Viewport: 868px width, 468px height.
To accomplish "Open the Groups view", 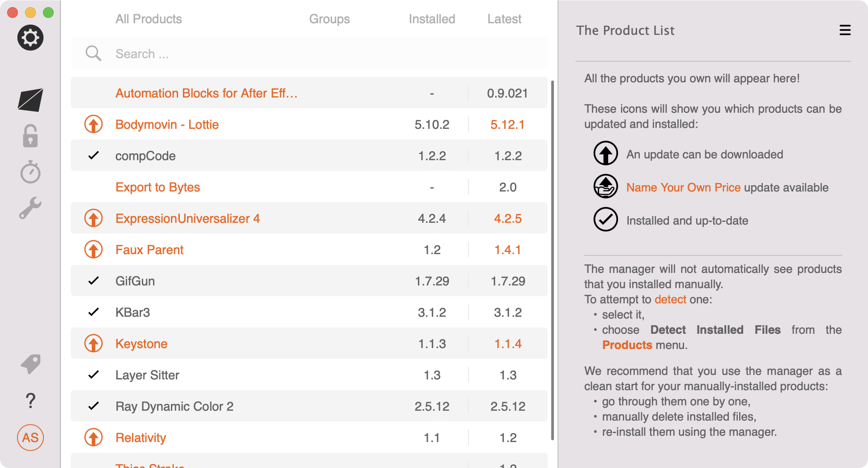I will click(x=329, y=19).
